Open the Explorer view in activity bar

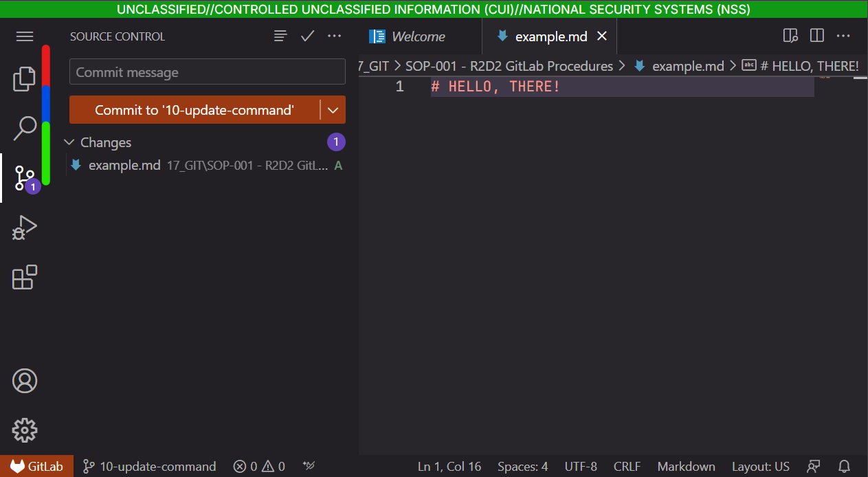tap(25, 78)
